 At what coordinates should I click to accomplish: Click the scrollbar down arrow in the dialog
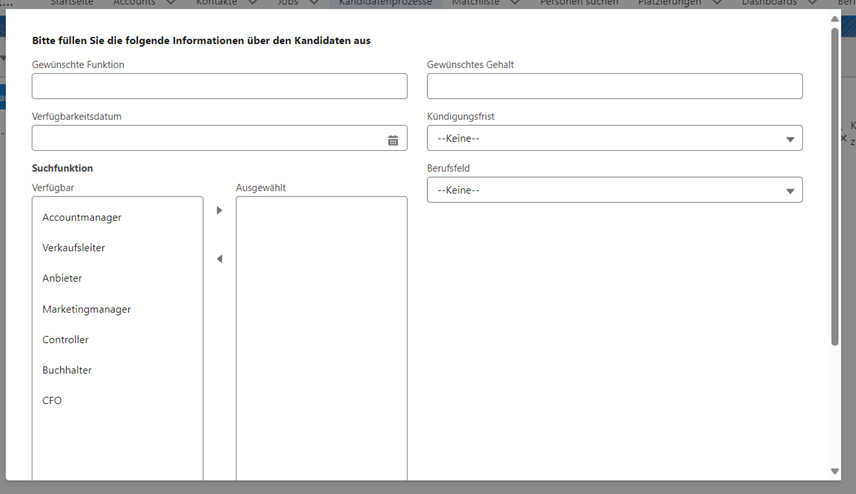coord(835,471)
